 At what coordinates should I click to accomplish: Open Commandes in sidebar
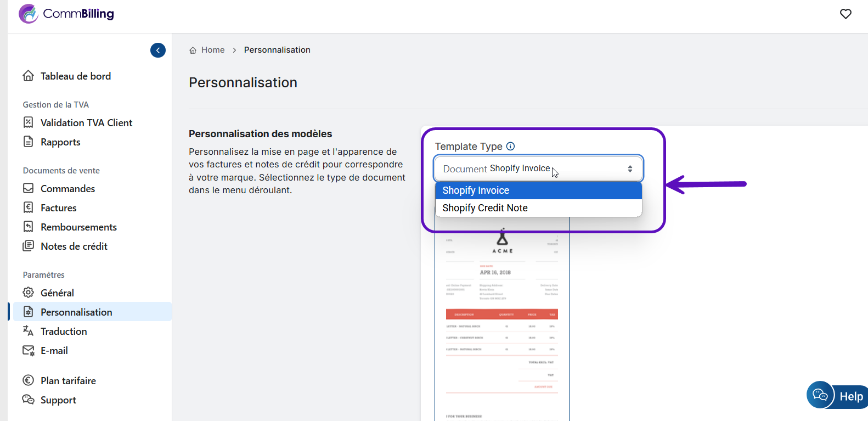pos(67,188)
